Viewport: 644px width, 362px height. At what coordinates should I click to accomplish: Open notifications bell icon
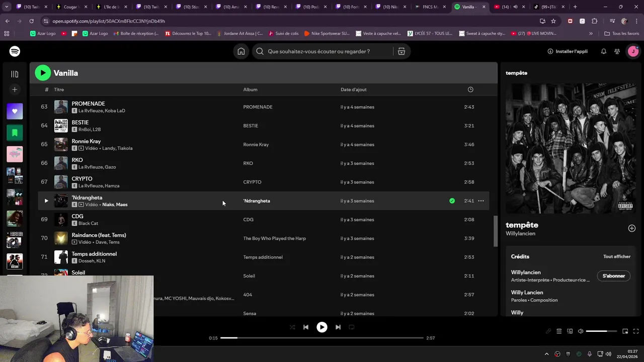[604, 51]
